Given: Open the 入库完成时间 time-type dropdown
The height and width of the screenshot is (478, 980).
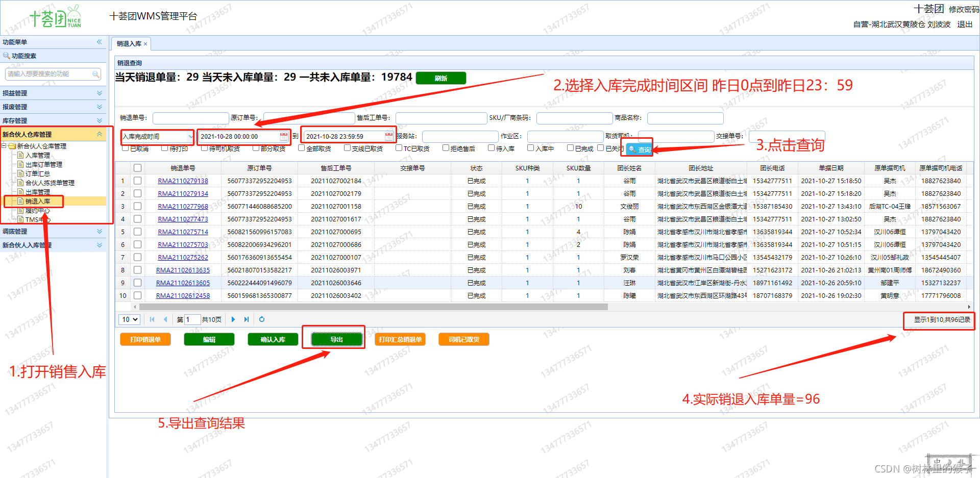Looking at the screenshot, I should pyautogui.click(x=190, y=137).
